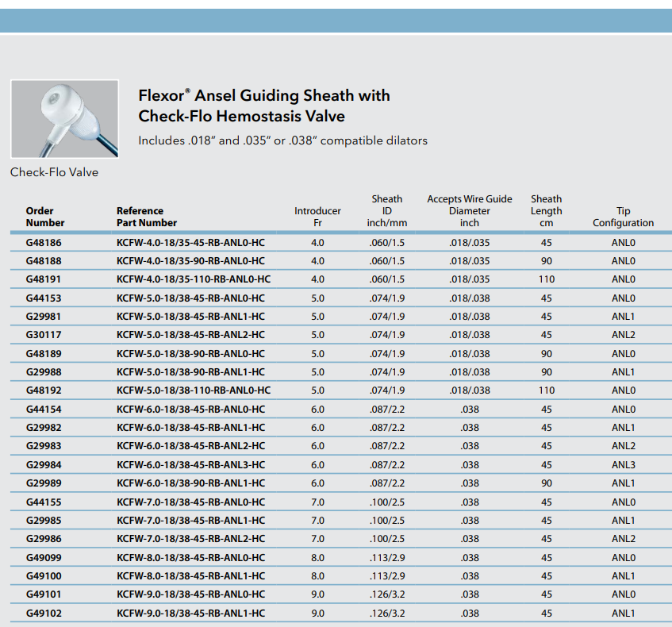Click part number KCFW-5.0-18/38-90-RB-ANL1-HC
Image resolution: width=672 pixels, height=627 pixels.
[190, 371]
